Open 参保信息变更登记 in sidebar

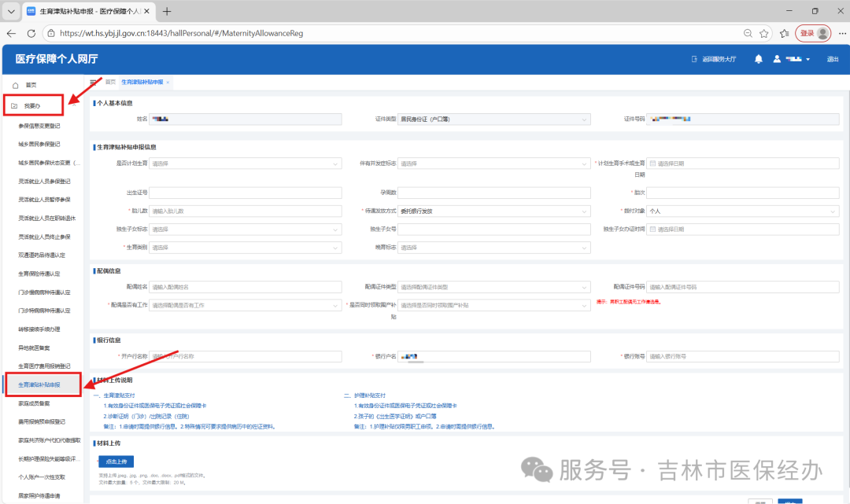click(39, 126)
